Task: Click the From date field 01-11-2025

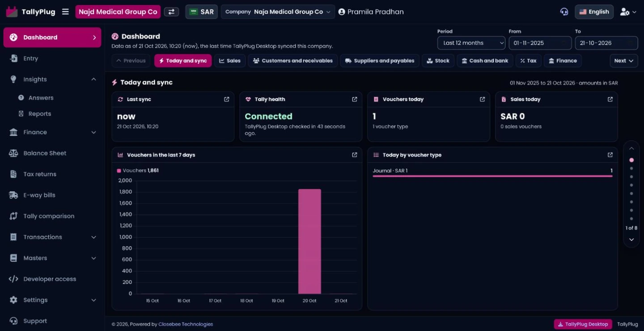Action: pos(540,43)
